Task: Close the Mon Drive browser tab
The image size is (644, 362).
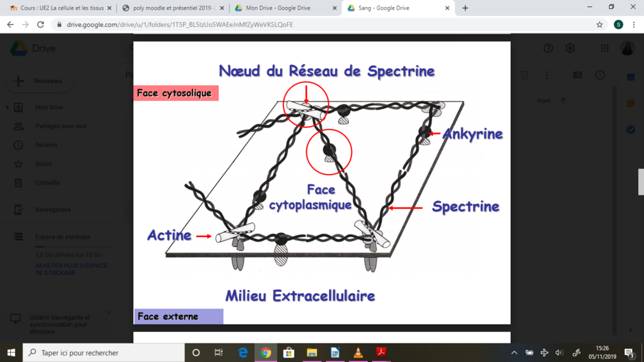Action: click(334, 8)
